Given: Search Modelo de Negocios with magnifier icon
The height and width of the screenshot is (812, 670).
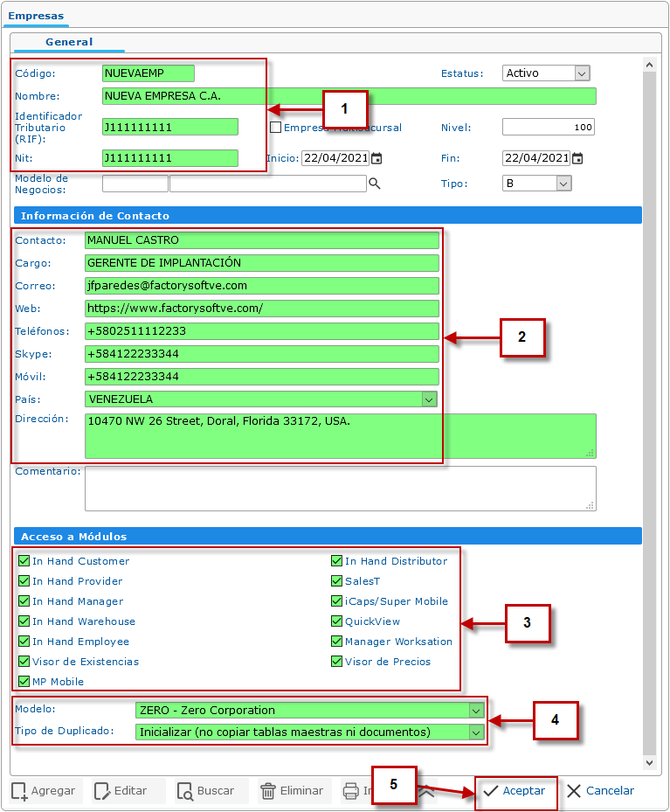Looking at the screenshot, I should (x=375, y=184).
